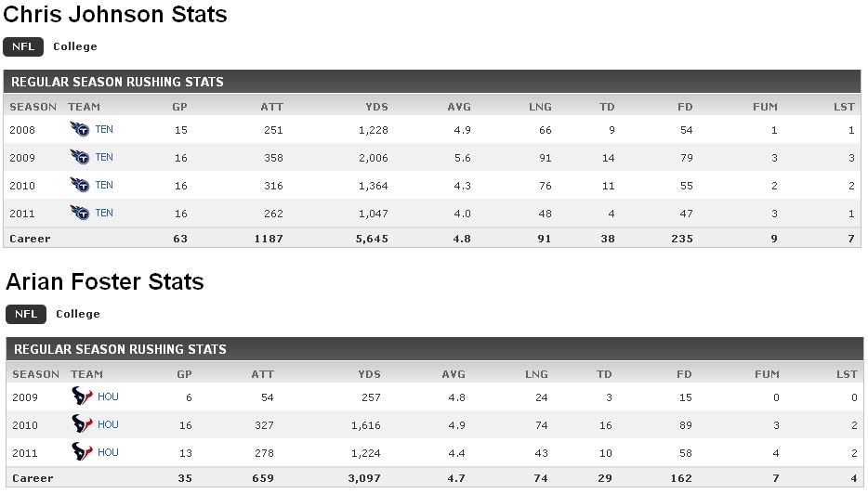868x494 pixels.
Task: Open HOU team link in 2009 row
Action: (108, 396)
